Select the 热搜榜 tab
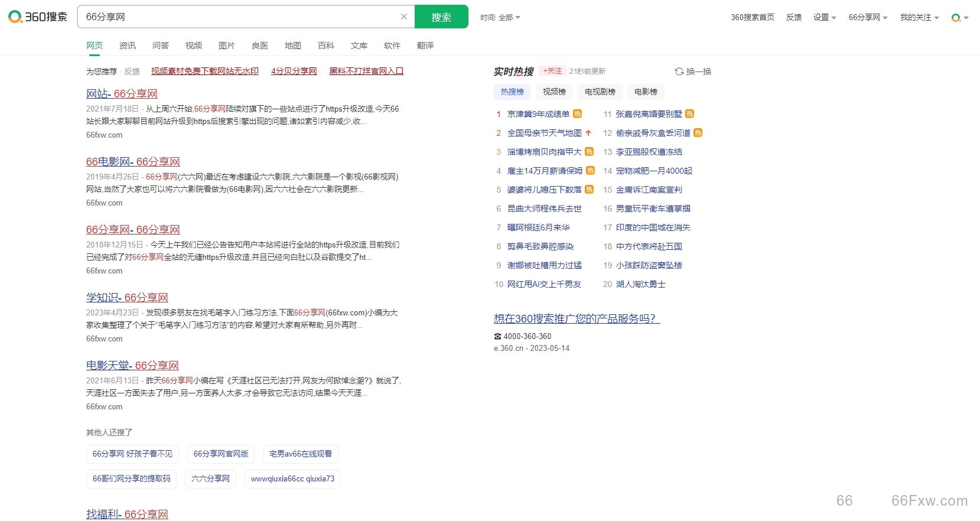 pyautogui.click(x=512, y=92)
